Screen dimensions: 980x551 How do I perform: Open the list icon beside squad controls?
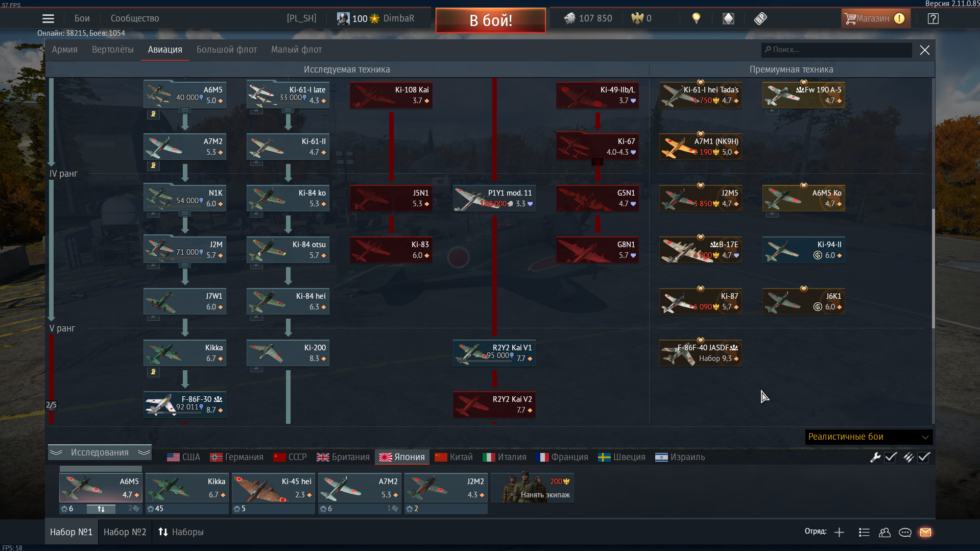coord(864,532)
